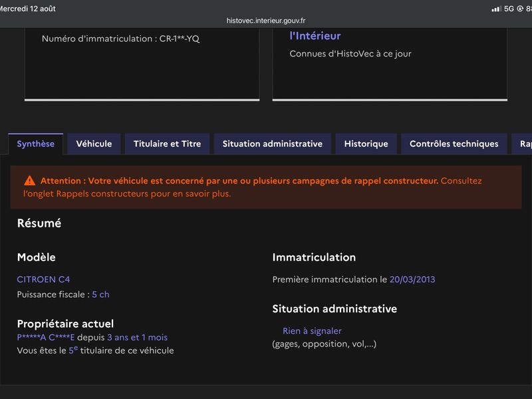Screen dimensions: 532x399
Task: Click the owner name P*****A C****E
Action: (x=46, y=338)
